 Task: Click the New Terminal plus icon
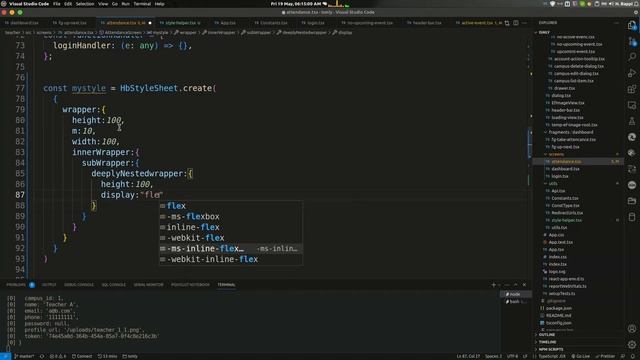click(x=493, y=285)
